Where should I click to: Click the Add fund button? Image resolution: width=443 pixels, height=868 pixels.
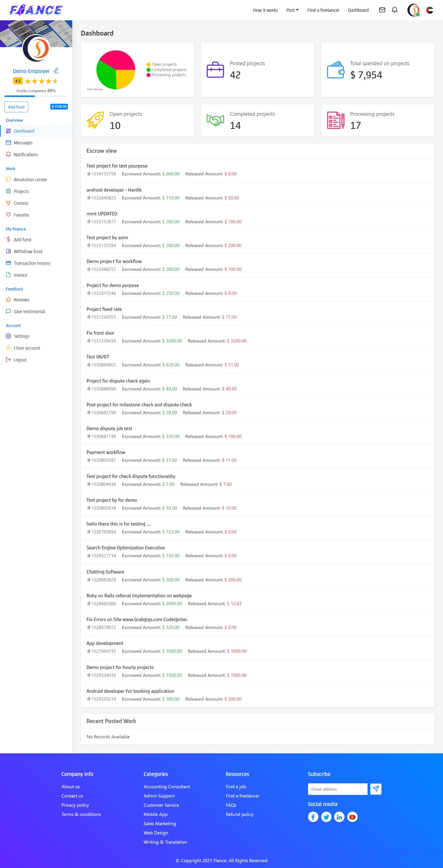(16, 107)
